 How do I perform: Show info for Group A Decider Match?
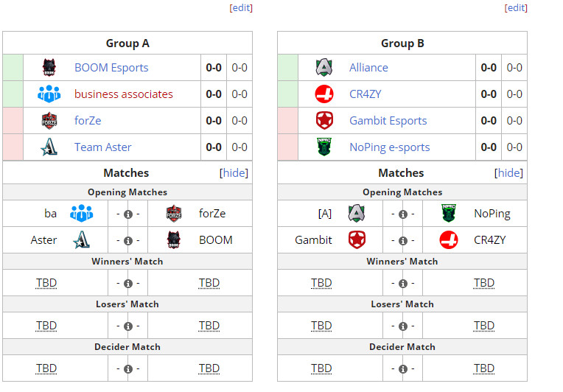[x=128, y=369]
